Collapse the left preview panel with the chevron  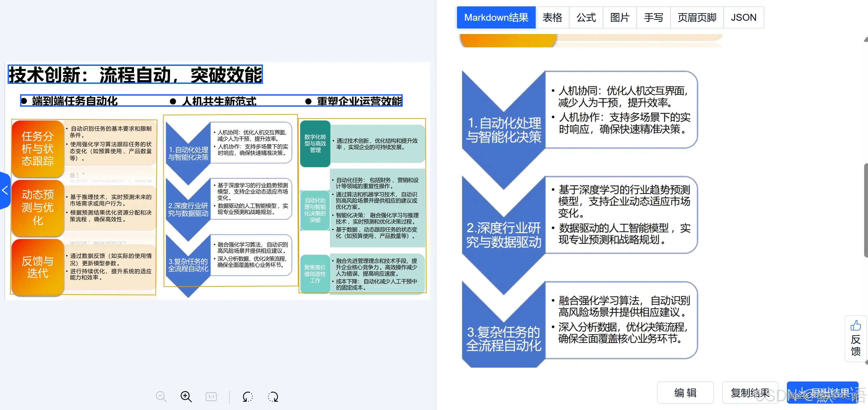click(5, 190)
